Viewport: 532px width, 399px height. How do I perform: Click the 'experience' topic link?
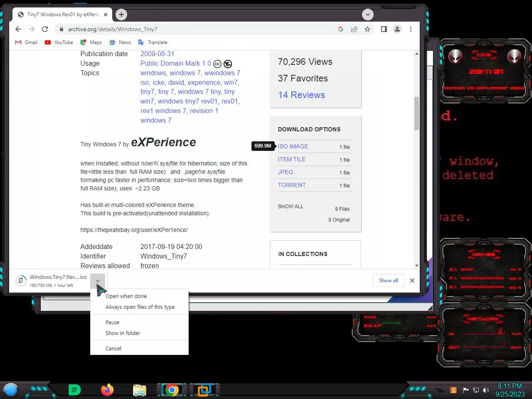point(204,82)
